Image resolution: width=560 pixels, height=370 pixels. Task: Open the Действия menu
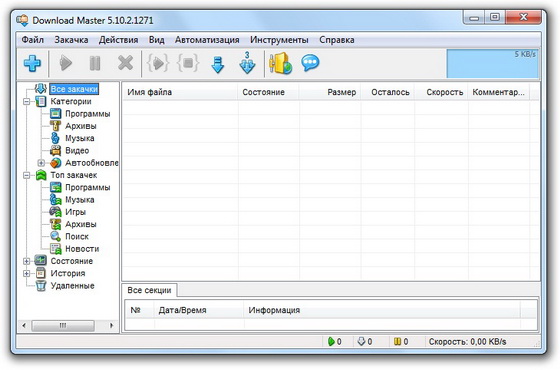coord(118,40)
